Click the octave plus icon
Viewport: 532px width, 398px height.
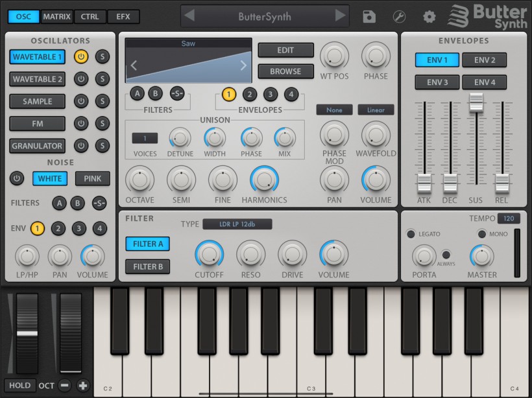[83, 386]
